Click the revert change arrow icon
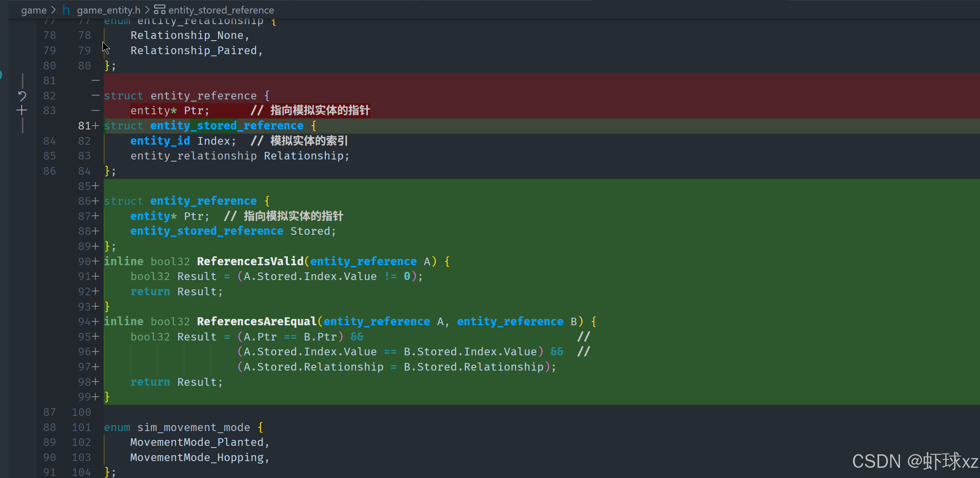The height and width of the screenshot is (478, 980). point(22,96)
